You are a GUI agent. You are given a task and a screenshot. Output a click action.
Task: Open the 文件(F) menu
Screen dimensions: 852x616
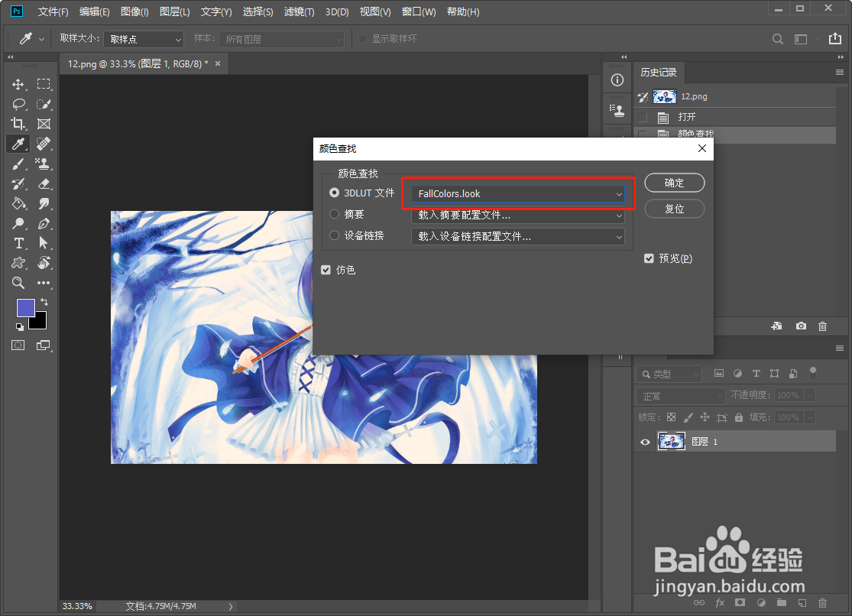(x=53, y=12)
